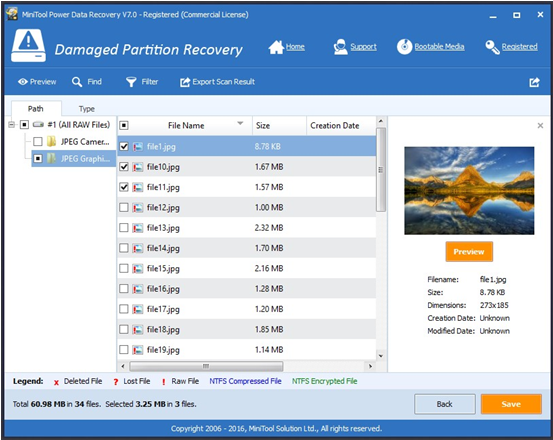Click the horizontal scrollbar thumb
This screenshot has width=553, height=440.
206,366
